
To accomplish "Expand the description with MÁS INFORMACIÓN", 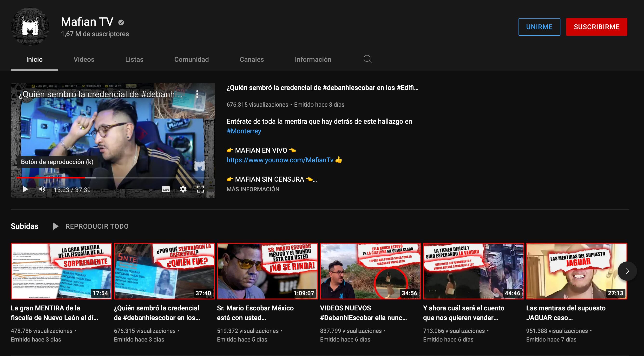I will pos(253,189).
